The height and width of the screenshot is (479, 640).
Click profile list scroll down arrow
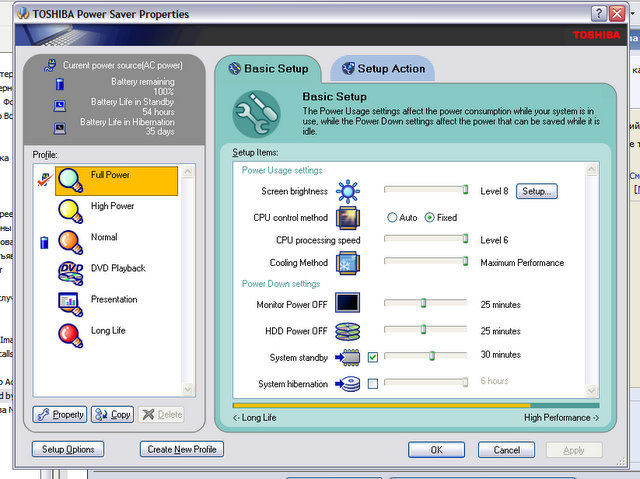click(x=188, y=389)
